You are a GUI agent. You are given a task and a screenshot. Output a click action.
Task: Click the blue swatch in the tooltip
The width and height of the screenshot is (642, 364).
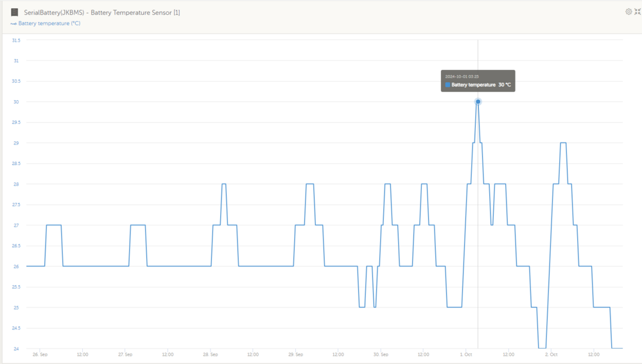pyautogui.click(x=447, y=85)
